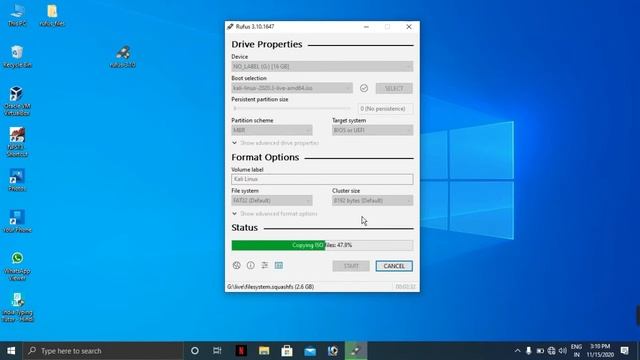Open the File system FAT32 dropdown

pyautogui.click(x=272, y=200)
